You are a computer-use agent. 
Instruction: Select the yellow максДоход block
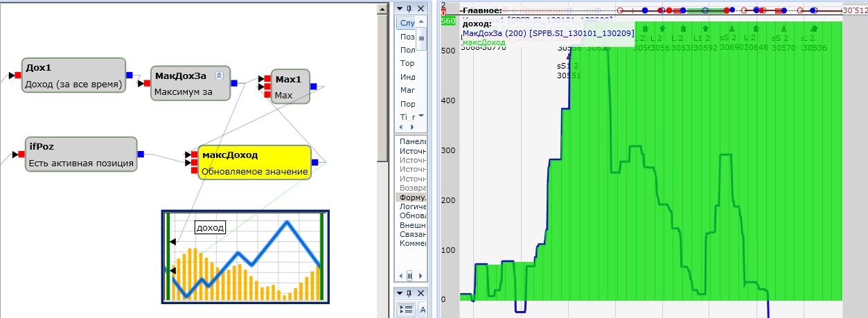point(255,163)
